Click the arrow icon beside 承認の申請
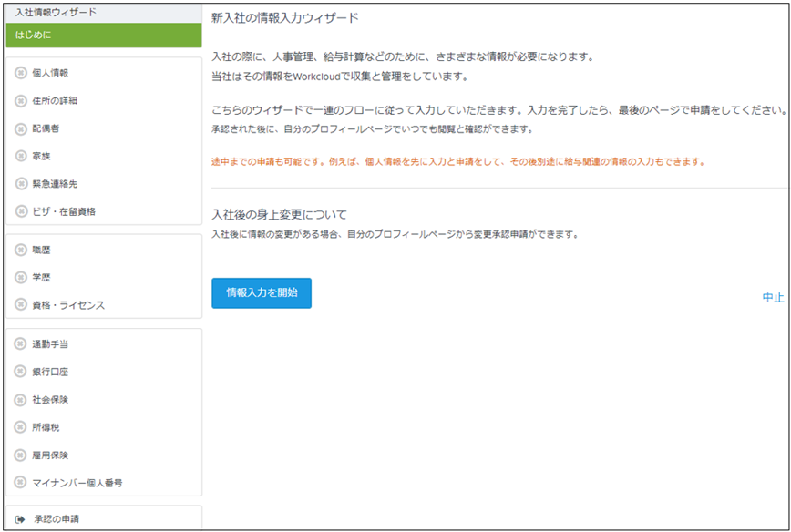The image size is (791, 532). pyautogui.click(x=20, y=519)
